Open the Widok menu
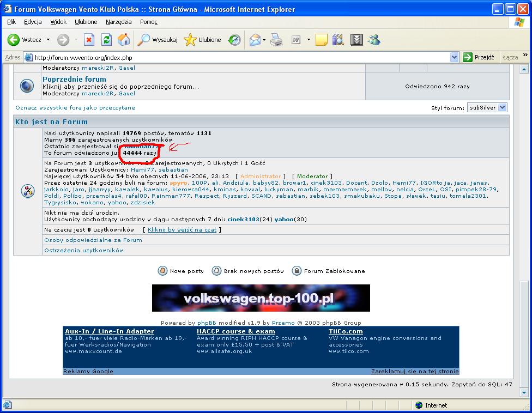This screenshot has height=413, width=532. 58,22
